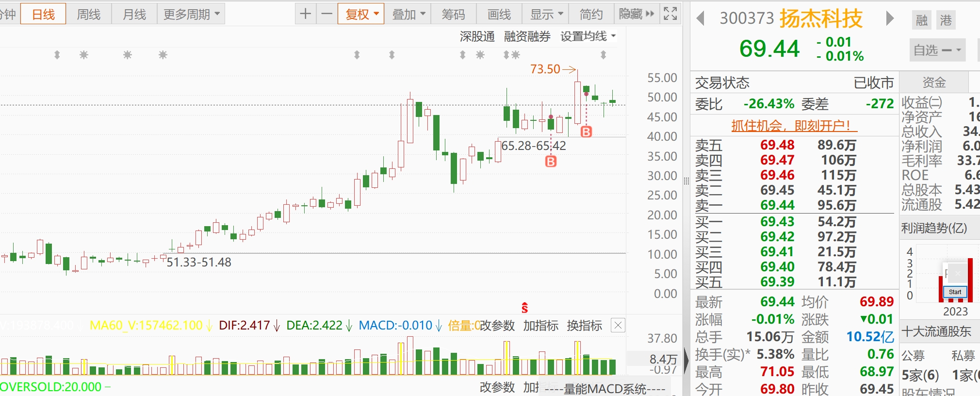This screenshot has height=396, width=980.
Task: Click 最低 value 68.97
Action: [877, 372]
